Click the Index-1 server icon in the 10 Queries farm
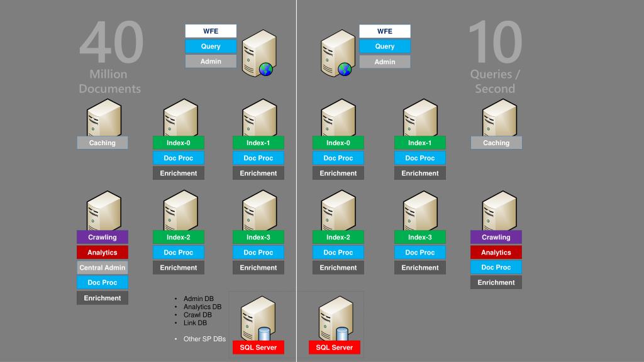Viewport: 644px width, 362px height. coord(420,118)
